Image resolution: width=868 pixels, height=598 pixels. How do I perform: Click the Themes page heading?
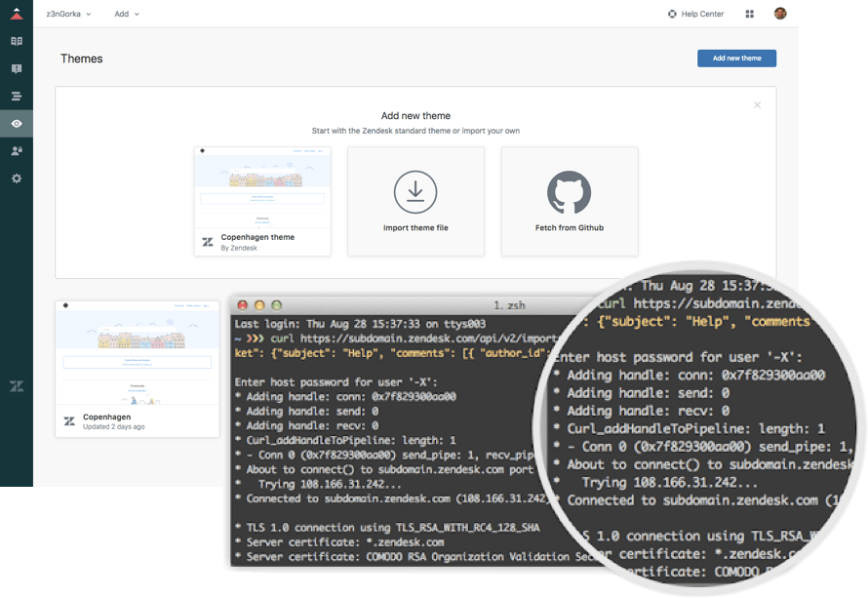tap(81, 59)
